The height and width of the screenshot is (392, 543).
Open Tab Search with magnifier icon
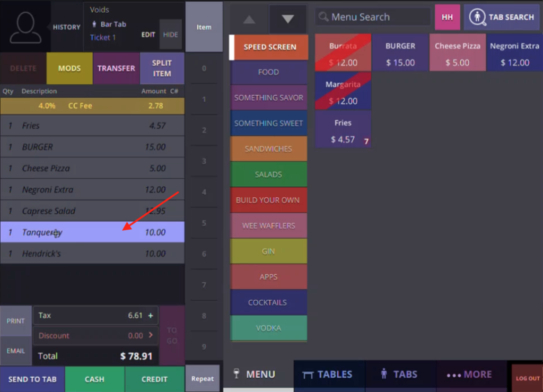click(502, 17)
